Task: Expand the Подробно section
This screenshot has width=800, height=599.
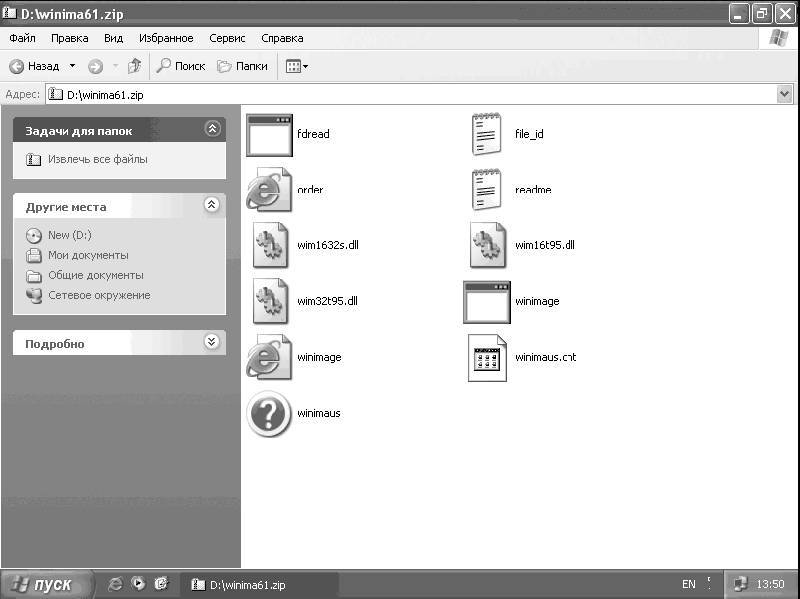Action: click(x=211, y=343)
